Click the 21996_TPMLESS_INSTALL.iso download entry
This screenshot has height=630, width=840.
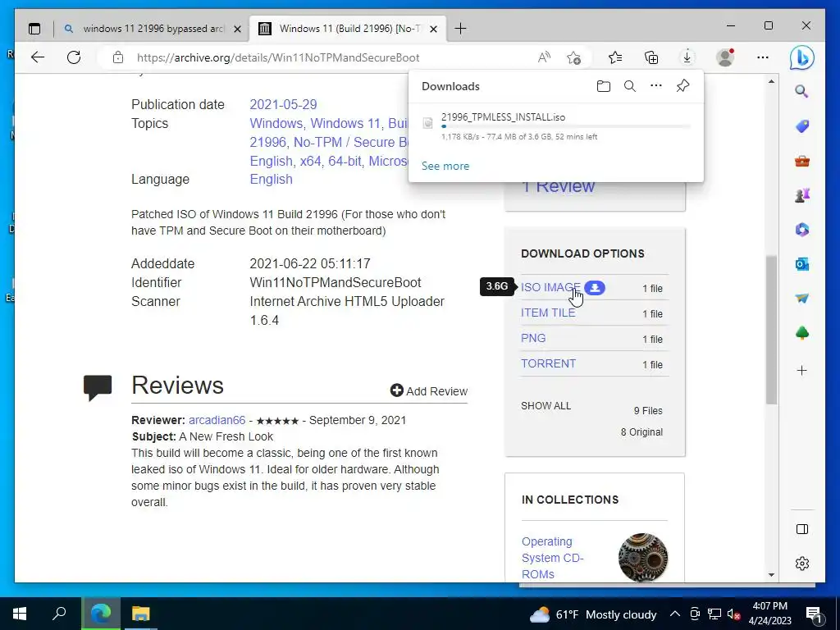(x=555, y=126)
